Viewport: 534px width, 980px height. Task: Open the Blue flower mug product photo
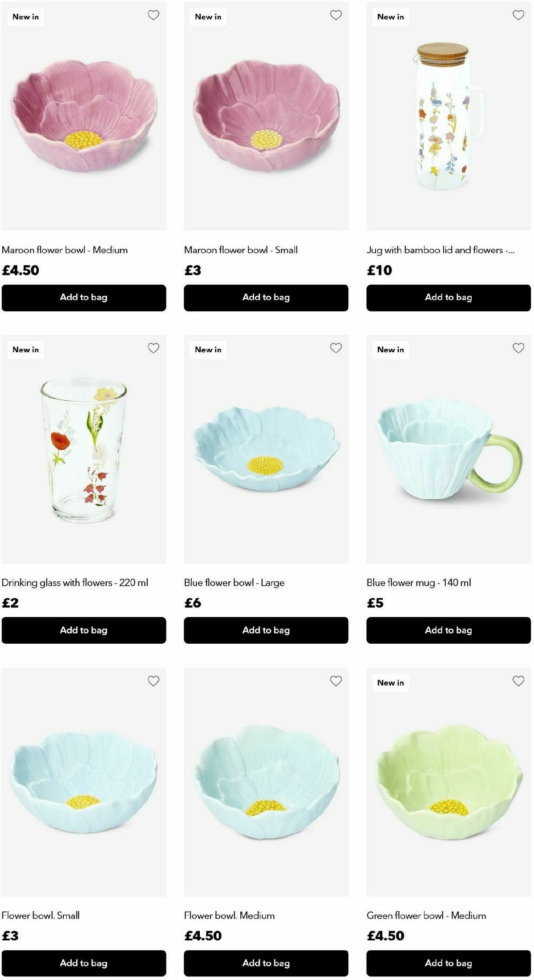coord(449,449)
